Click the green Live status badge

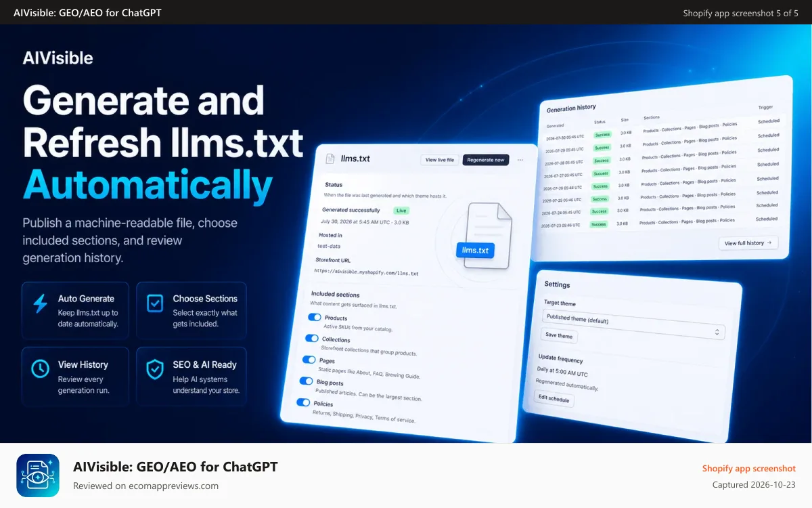tap(401, 211)
